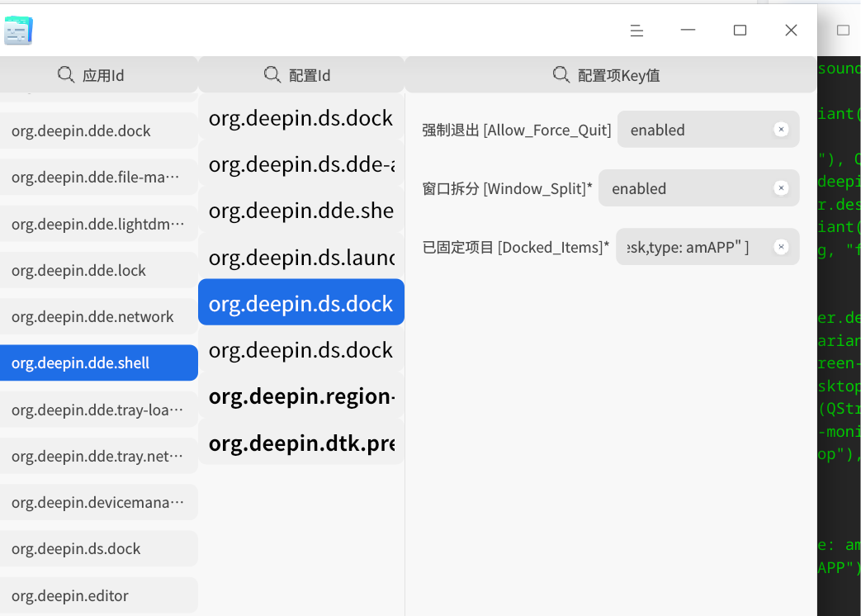The height and width of the screenshot is (616, 861).
Task: Select org.deepin.dde.dock application
Action: point(99,130)
